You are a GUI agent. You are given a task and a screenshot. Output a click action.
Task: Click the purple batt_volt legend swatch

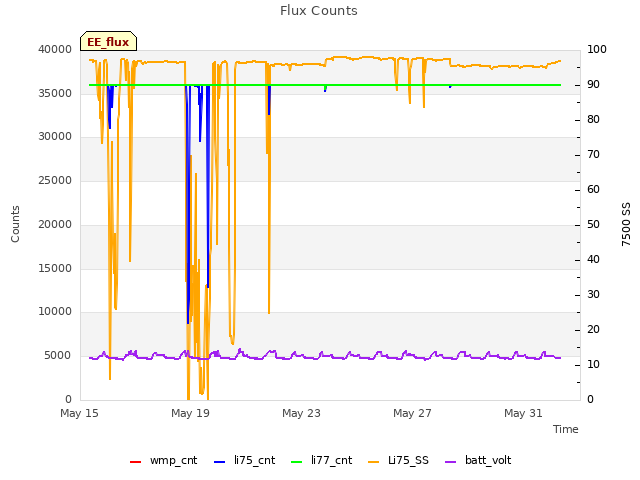pos(450,462)
